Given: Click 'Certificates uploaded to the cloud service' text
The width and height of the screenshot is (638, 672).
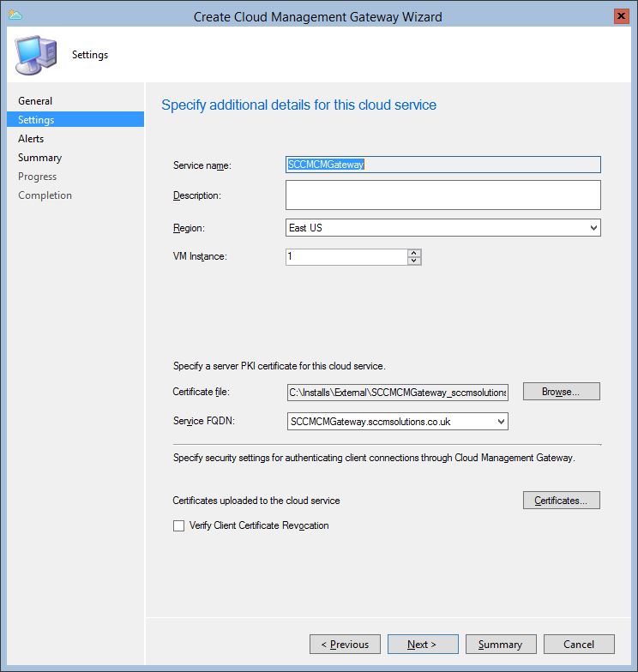Looking at the screenshot, I should tap(256, 501).
